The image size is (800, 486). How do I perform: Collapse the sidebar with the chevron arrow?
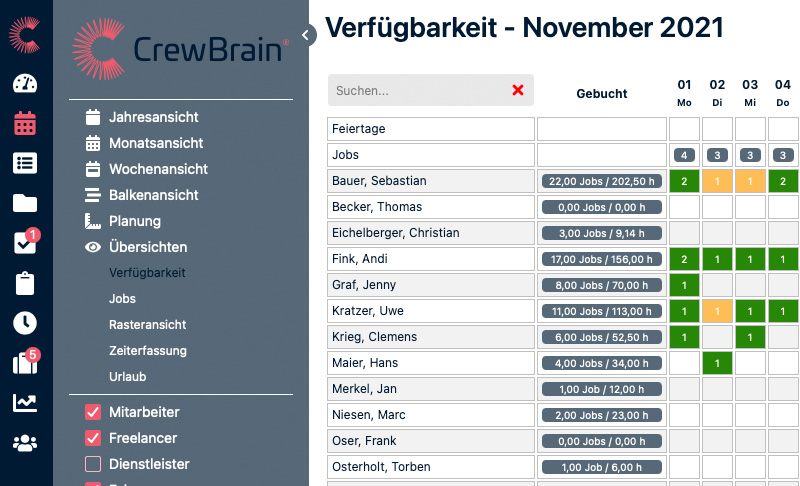308,35
